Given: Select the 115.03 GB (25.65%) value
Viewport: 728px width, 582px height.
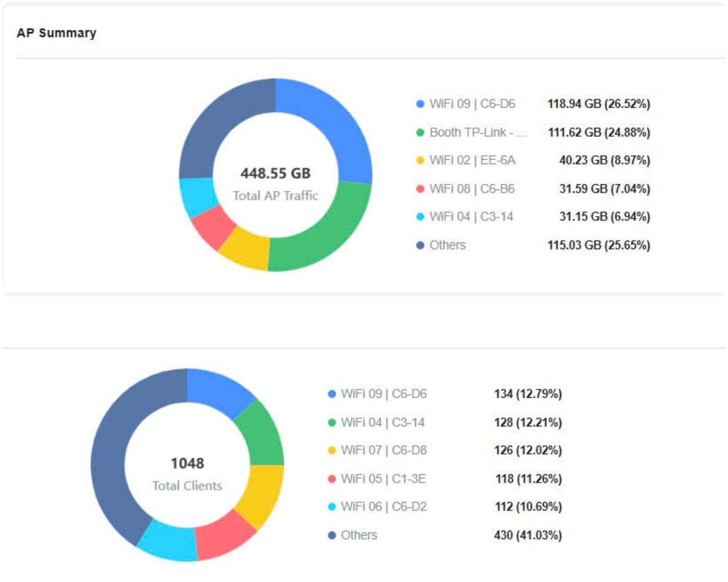Looking at the screenshot, I should click(x=599, y=245).
